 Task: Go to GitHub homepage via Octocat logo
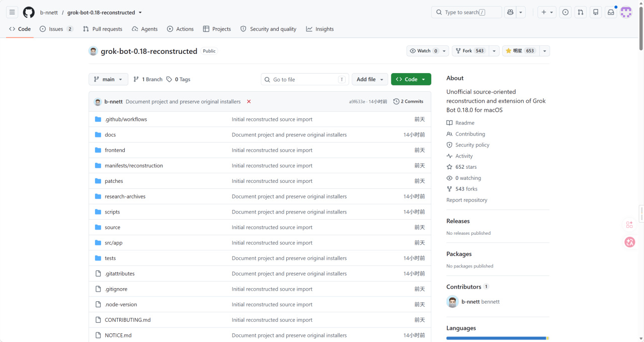tap(29, 12)
